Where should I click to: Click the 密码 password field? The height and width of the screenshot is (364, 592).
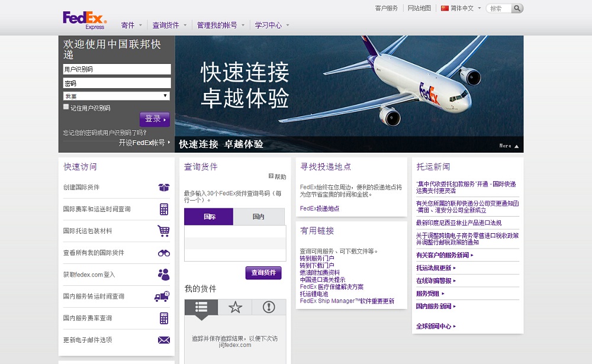pos(117,83)
